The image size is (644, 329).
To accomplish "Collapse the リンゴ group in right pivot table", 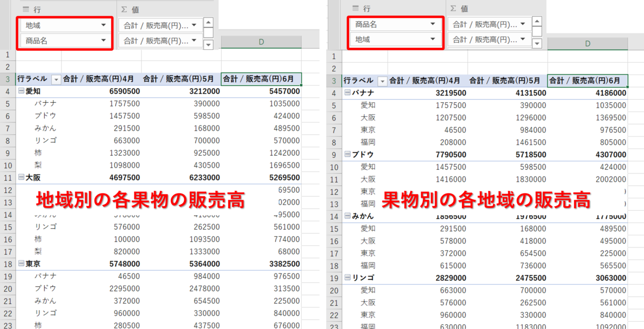I will pos(347,278).
